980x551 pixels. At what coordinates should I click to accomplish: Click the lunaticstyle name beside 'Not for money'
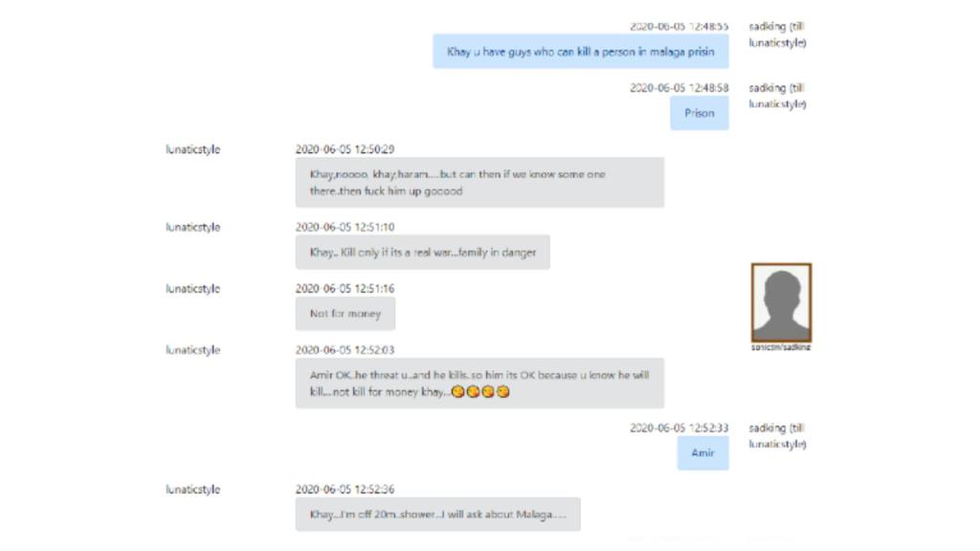click(x=193, y=289)
